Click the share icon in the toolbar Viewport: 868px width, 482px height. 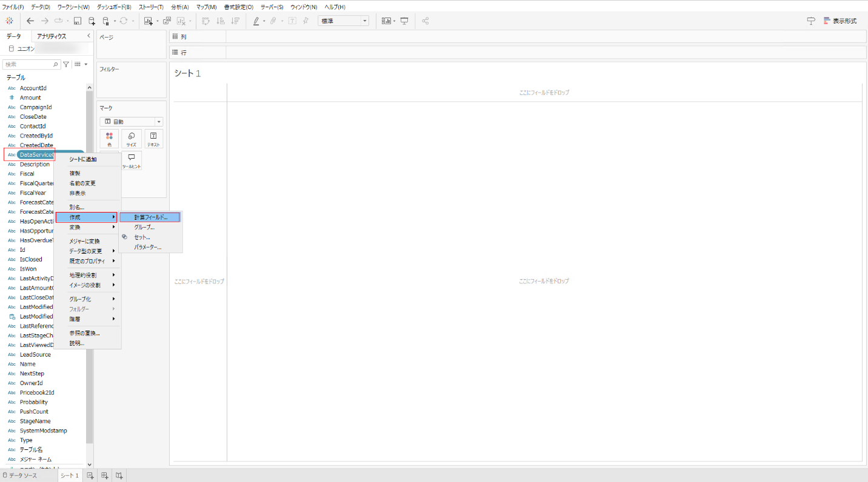click(425, 21)
